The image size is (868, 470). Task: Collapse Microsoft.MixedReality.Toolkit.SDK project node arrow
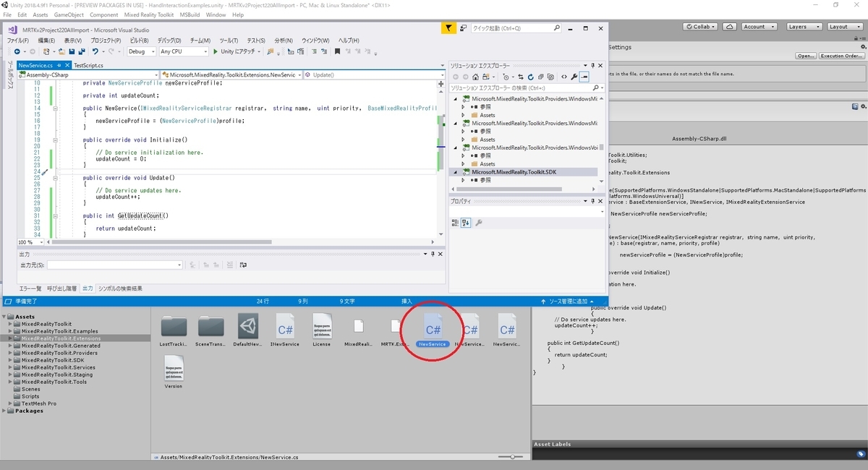point(456,172)
